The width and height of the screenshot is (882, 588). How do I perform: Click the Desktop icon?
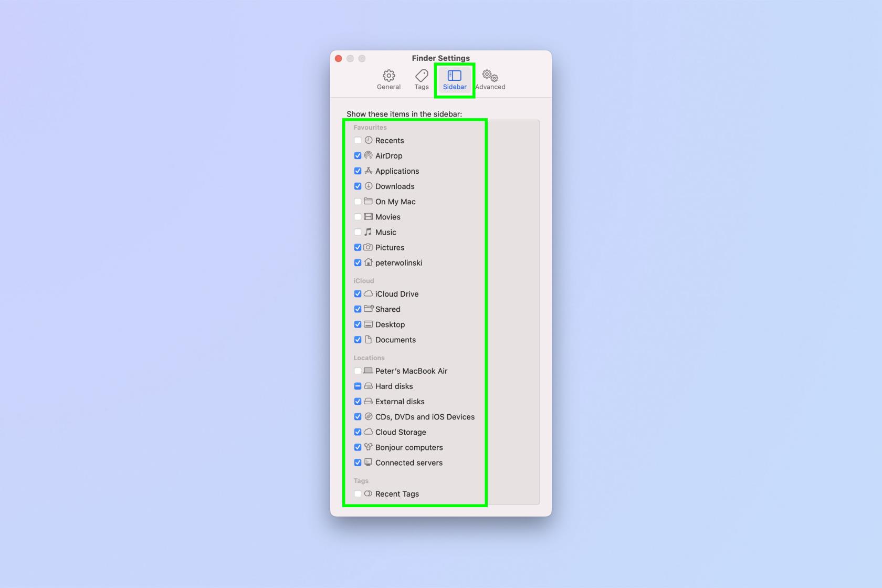point(369,324)
